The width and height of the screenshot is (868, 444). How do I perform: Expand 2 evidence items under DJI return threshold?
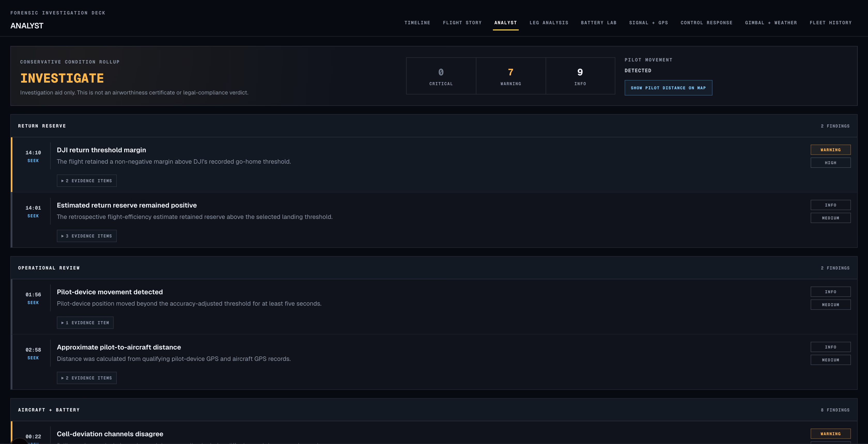[87, 181]
